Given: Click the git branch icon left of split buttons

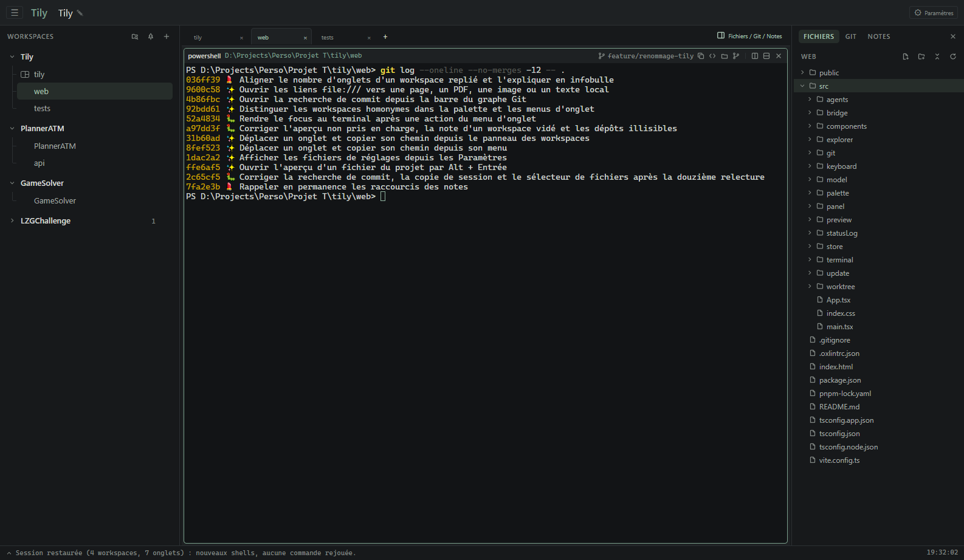Looking at the screenshot, I should [x=736, y=56].
